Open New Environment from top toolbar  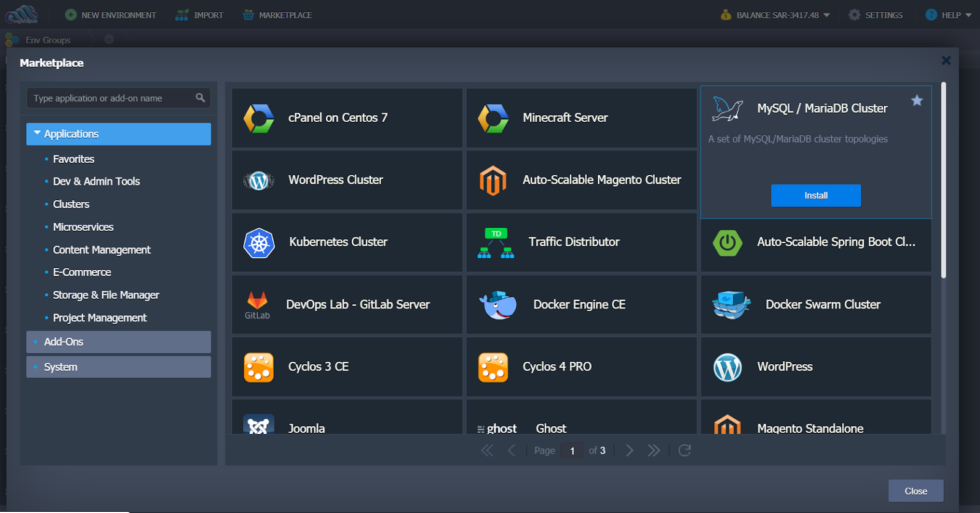click(x=111, y=15)
